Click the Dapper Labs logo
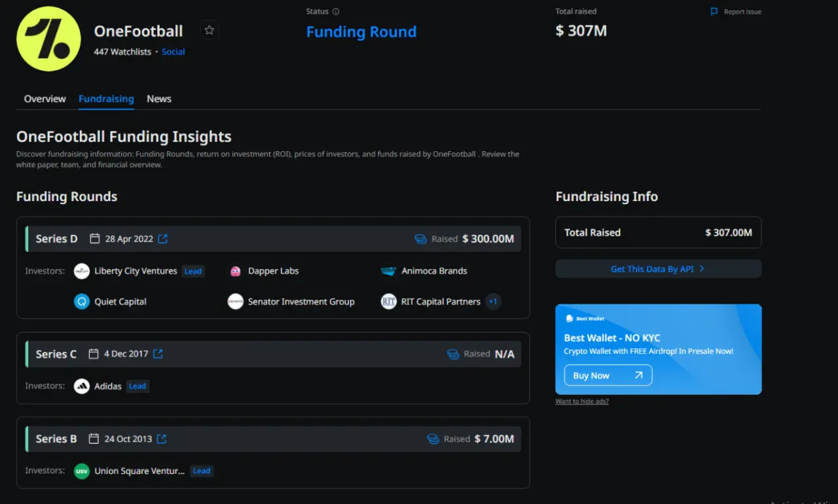 pos(236,271)
